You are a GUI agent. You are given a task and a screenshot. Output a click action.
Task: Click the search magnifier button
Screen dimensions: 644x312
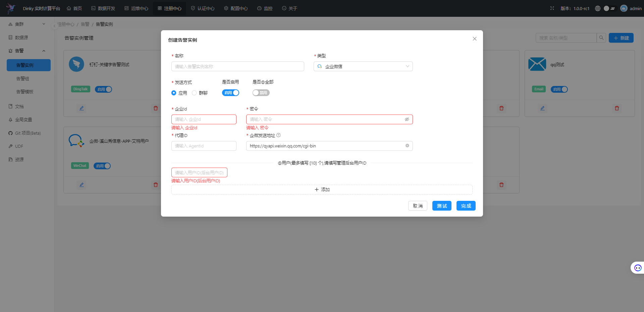[x=601, y=38]
